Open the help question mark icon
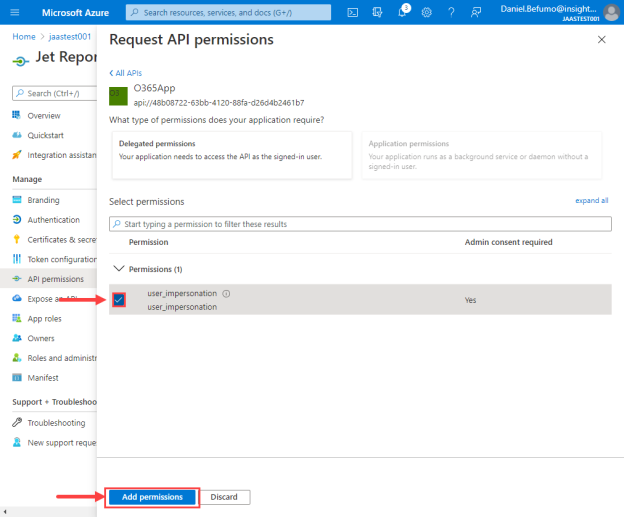624x517 pixels. click(451, 13)
